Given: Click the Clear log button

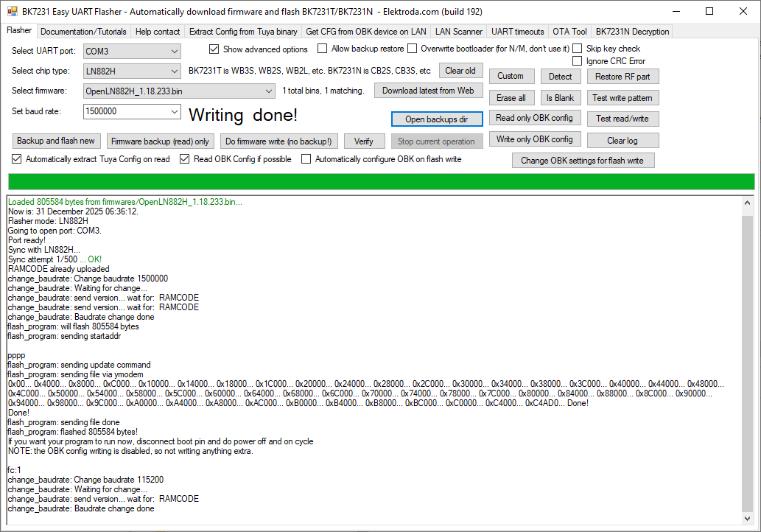Looking at the screenshot, I should (x=623, y=141).
